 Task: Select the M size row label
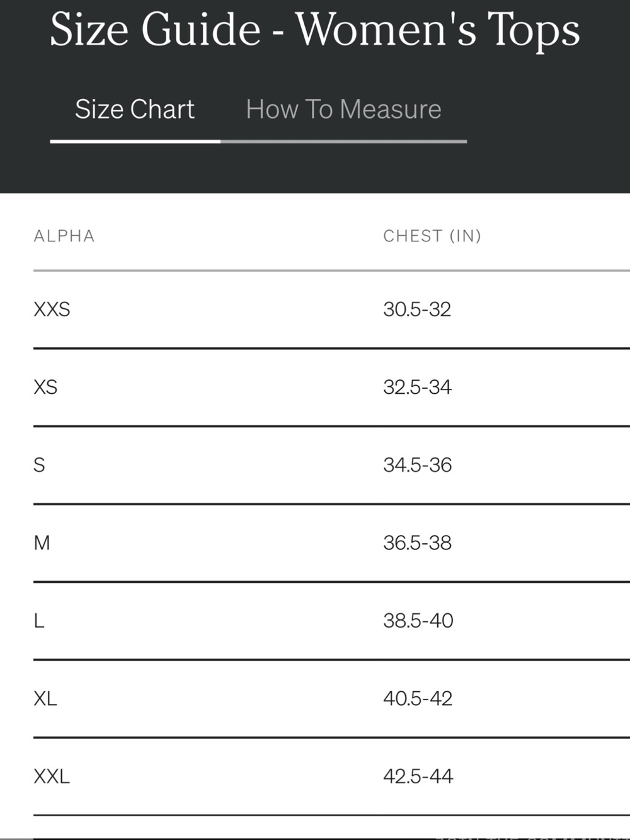42,543
